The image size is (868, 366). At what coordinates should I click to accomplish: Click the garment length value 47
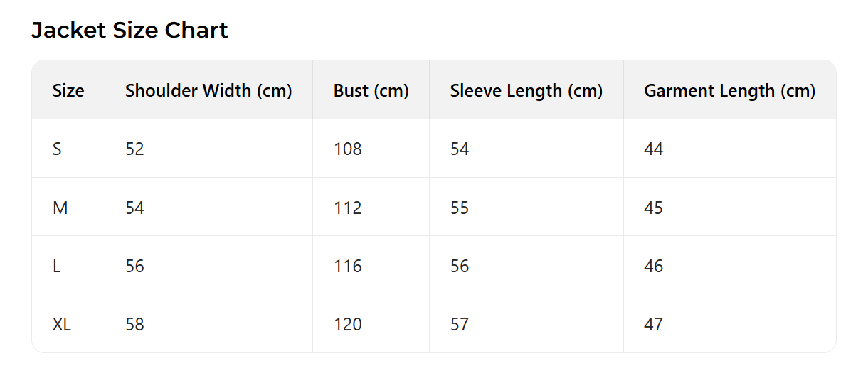click(x=653, y=325)
